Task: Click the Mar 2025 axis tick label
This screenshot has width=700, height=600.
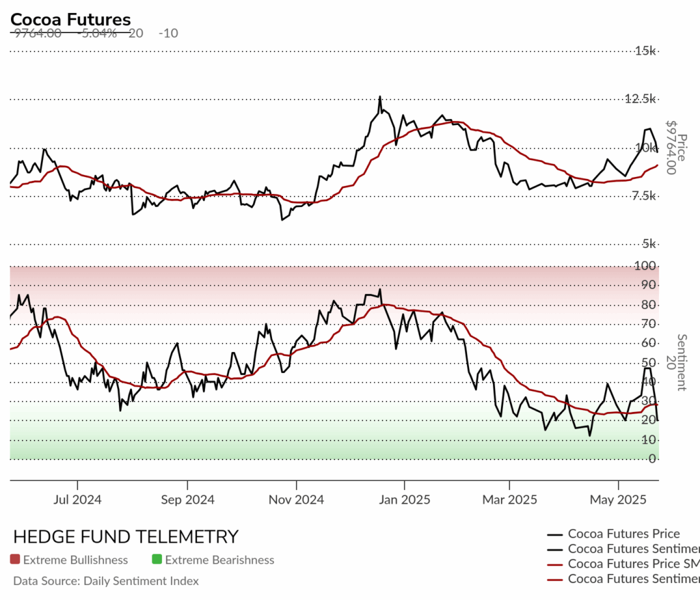Action: pyautogui.click(x=509, y=499)
